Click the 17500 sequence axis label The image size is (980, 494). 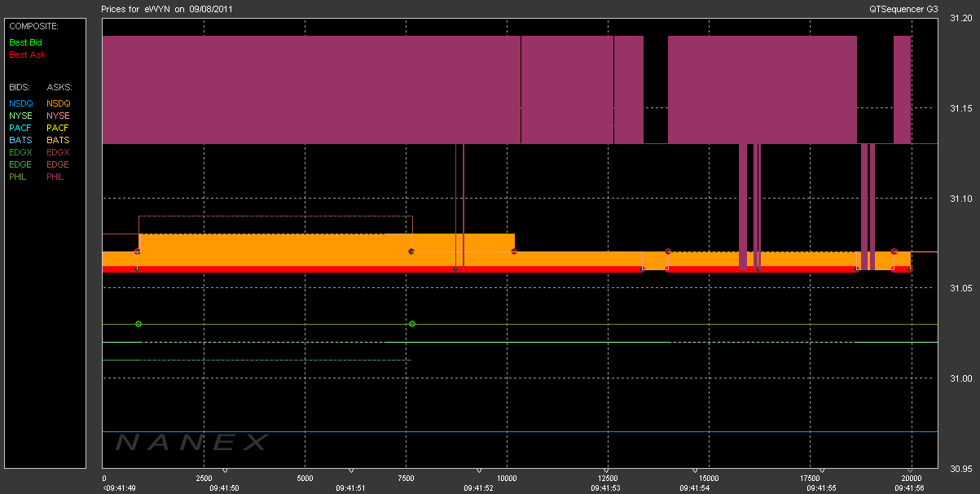[811, 479]
